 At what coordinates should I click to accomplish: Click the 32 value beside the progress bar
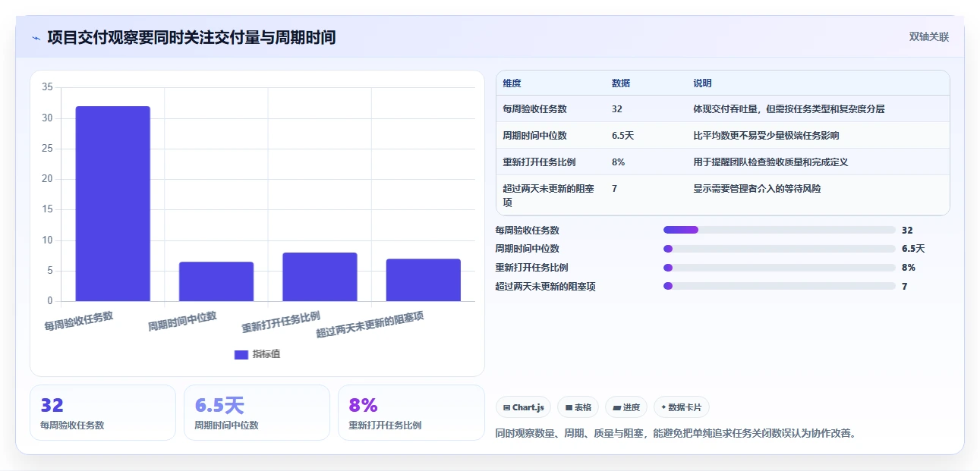(x=907, y=230)
